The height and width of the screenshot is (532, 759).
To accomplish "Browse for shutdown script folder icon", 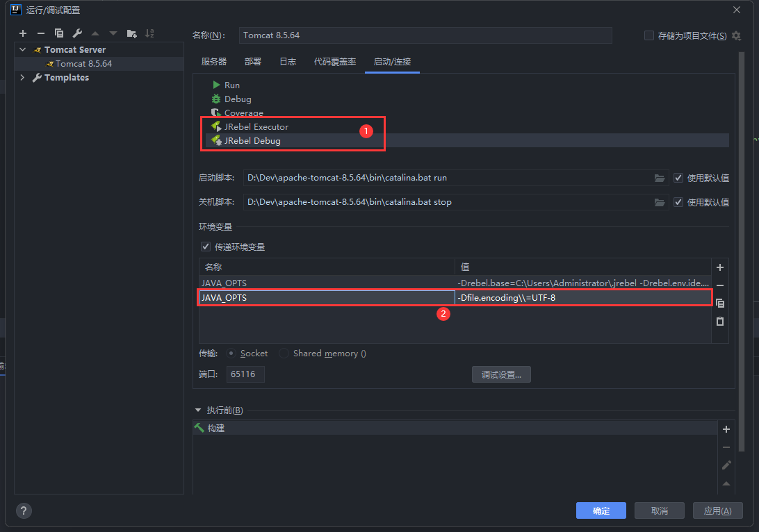I will [x=660, y=202].
